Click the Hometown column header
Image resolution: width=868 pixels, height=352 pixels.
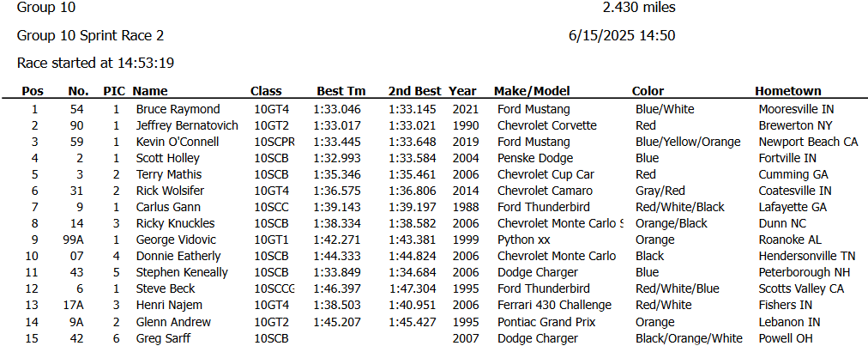pyautogui.click(x=787, y=92)
